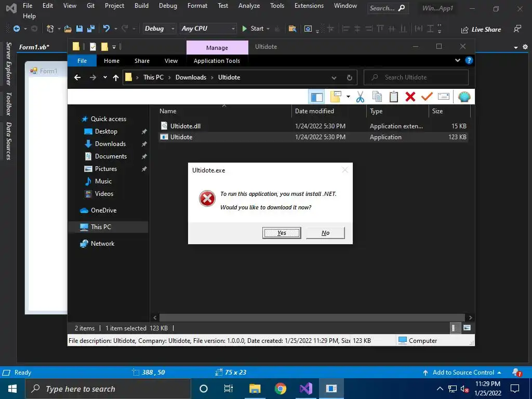Open Desktop in navigation pane
This screenshot has width=532, height=399.
tap(106, 131)
